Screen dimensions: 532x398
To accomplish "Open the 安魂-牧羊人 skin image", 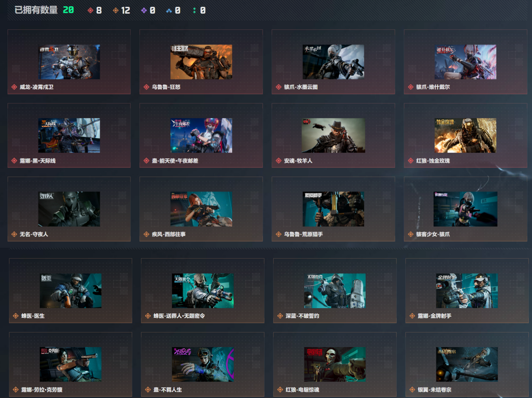I will 333,135.
